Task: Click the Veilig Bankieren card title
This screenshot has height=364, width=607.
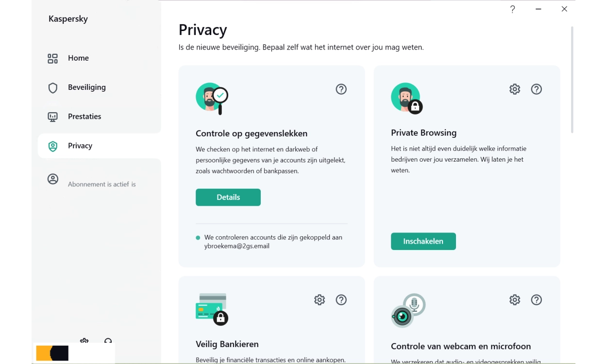Action: click(227, 344)
